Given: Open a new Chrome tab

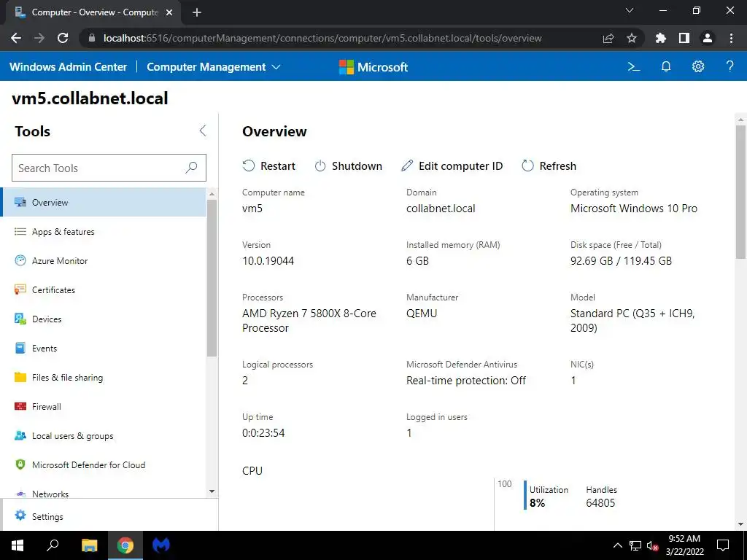Looking at the screenshot, I should tap(197, 12).
